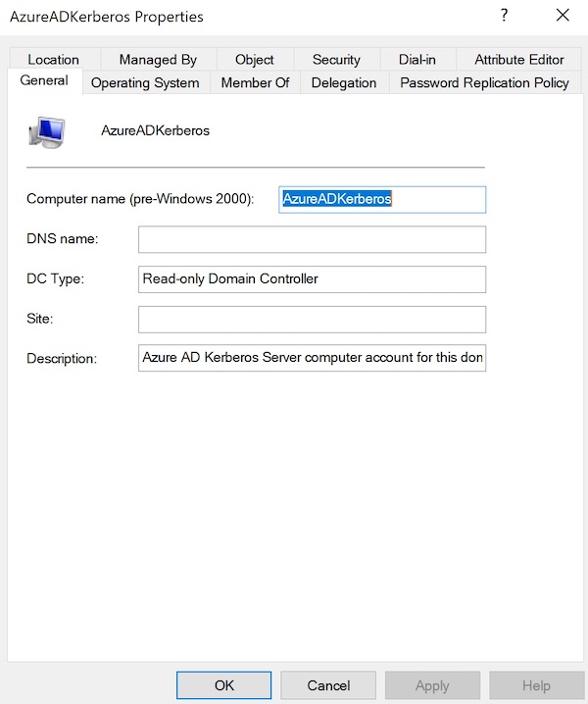588x704 pixels.
Task: Click the Description text field
Action: click(x=312, y=358)
